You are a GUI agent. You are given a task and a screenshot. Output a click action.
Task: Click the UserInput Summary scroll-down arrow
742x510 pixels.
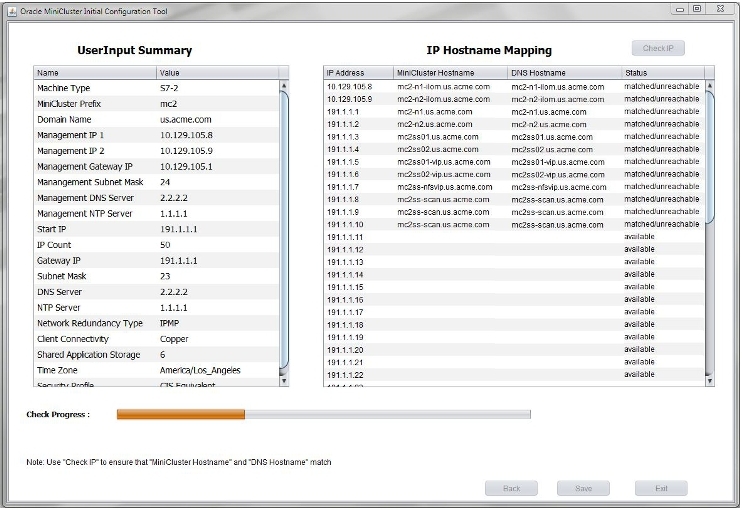coord(284,381)
